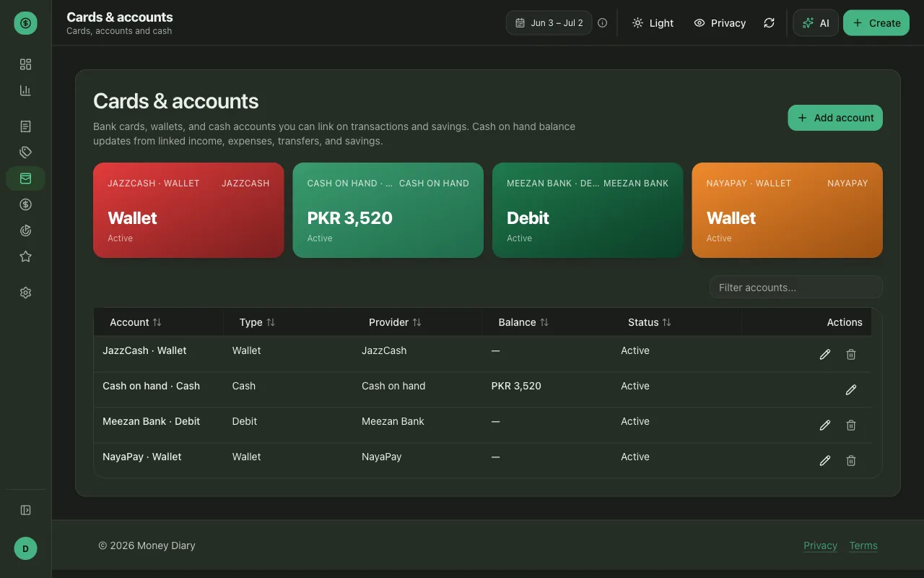Select the red JazzCash Wallet card

point(188,210)
